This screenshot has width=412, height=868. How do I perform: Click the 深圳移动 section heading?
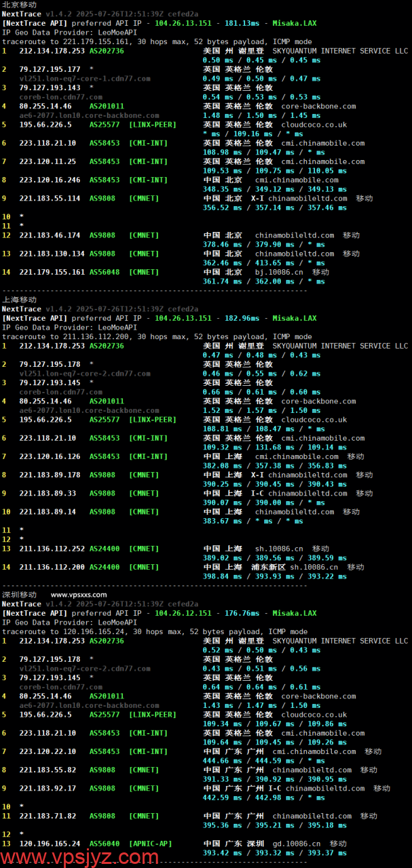[x=19, y=595]
